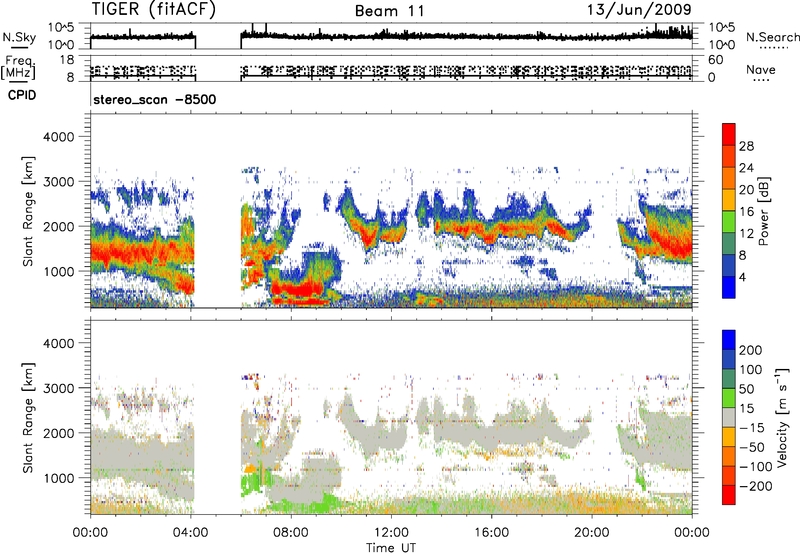The width and height of the screenshot is (800, 554).
Task: Select '2000' on the velocity panel range axis
Action: [x=58, y=433]
